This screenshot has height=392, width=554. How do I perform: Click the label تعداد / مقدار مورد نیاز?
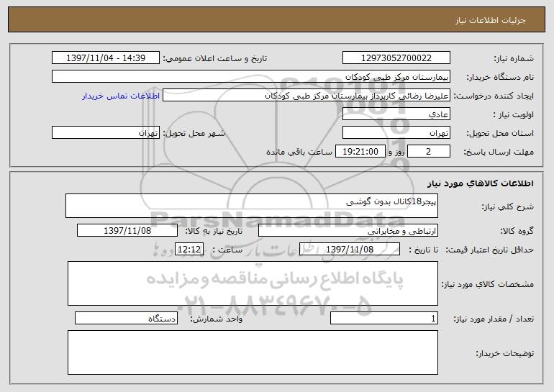(x=494, y=319)
